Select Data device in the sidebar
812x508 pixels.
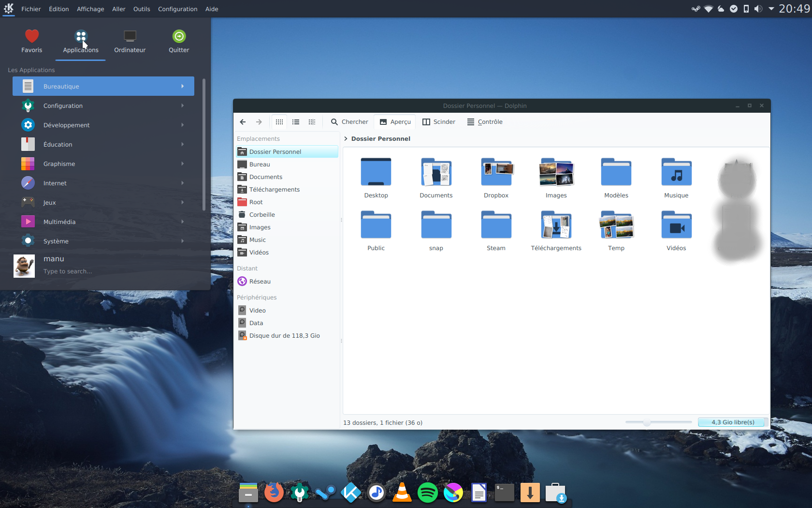[x=287, y=323]
